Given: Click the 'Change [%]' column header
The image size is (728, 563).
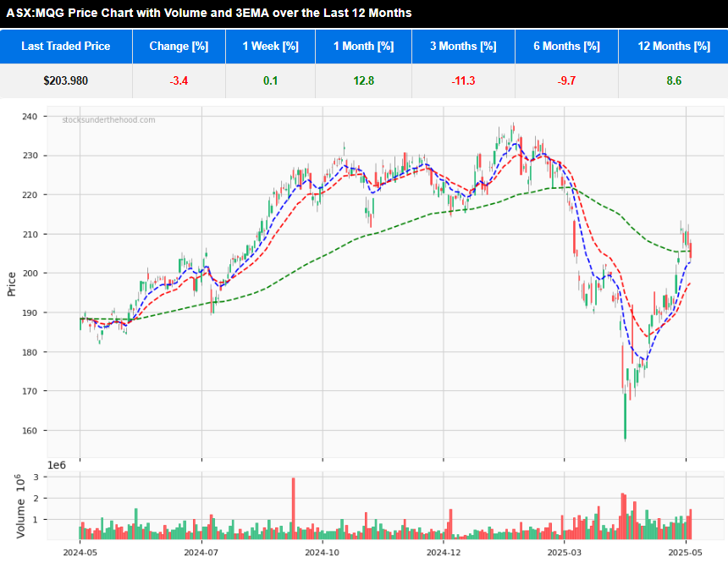Looking at the screenshot, I should click(x=179, y=46).
